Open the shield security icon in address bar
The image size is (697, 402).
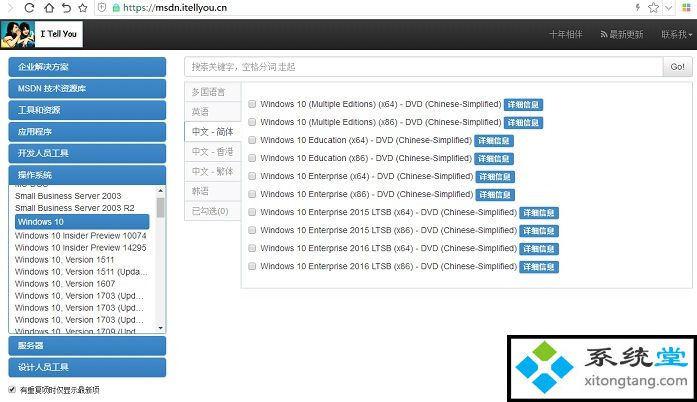(102, 8)
